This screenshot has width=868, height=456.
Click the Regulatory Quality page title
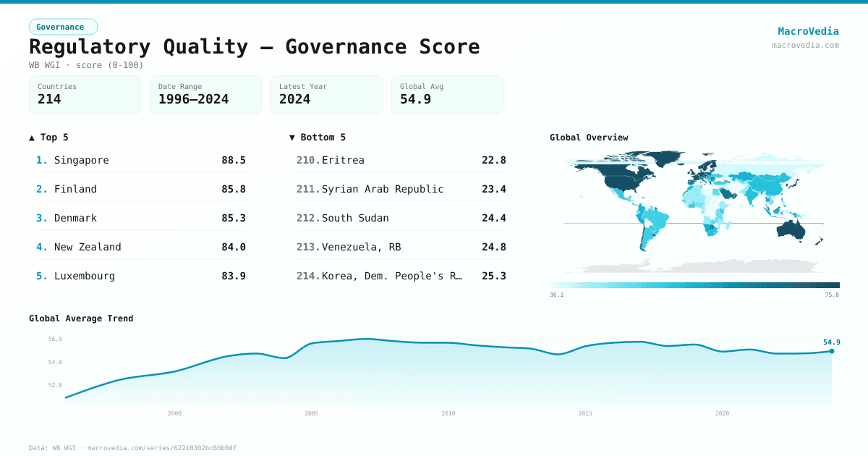pyautogui.click(x=254, y=47)
